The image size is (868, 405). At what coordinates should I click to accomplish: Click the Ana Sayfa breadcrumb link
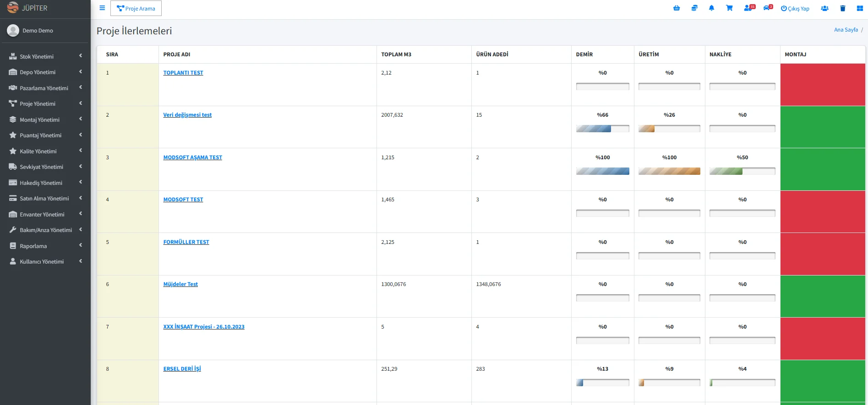point(846,30)
